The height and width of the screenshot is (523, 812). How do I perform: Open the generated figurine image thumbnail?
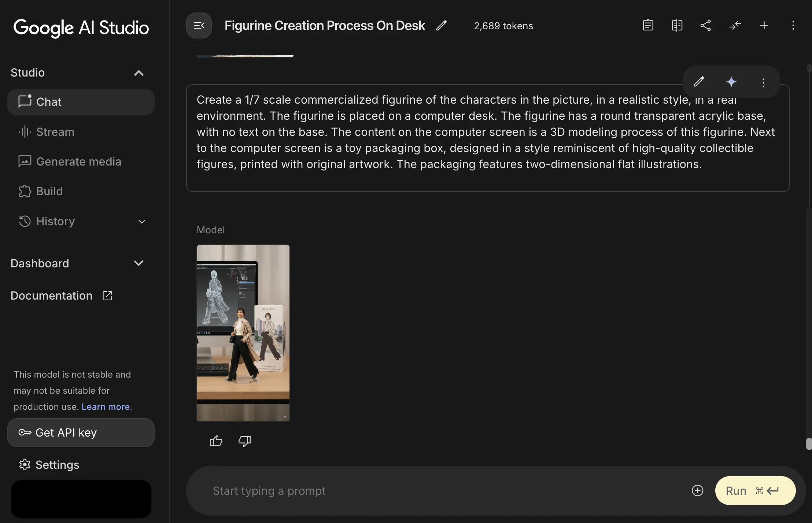[243, 333]
